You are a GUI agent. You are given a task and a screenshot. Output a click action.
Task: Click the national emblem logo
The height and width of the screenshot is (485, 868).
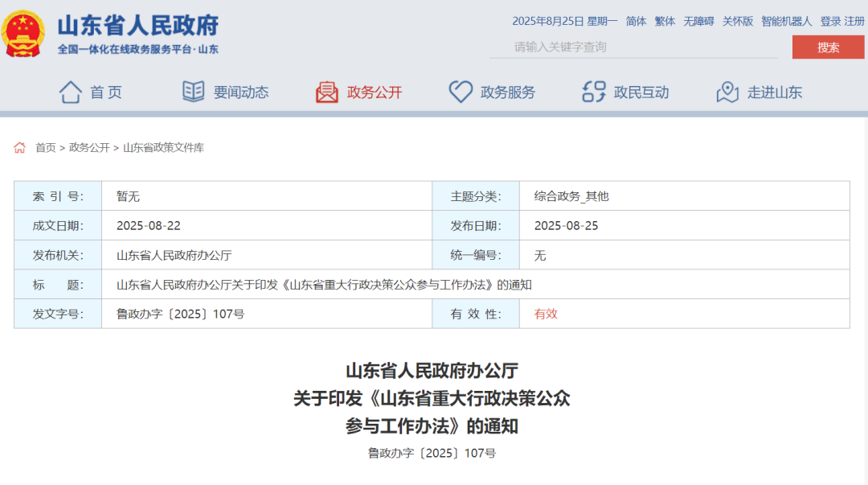pyautogui.click(x=23, y=33)
